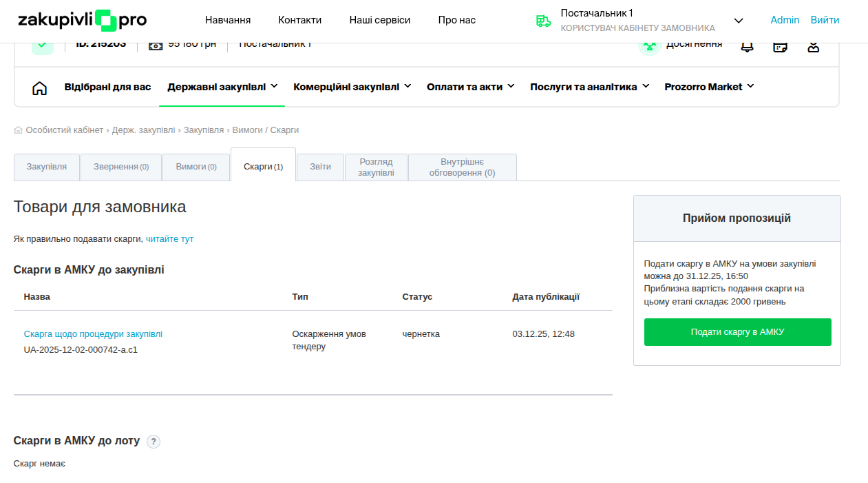Open the Комерційні закупівлі dropdown
Screen dimensions: 868x483
pos(352,87)
